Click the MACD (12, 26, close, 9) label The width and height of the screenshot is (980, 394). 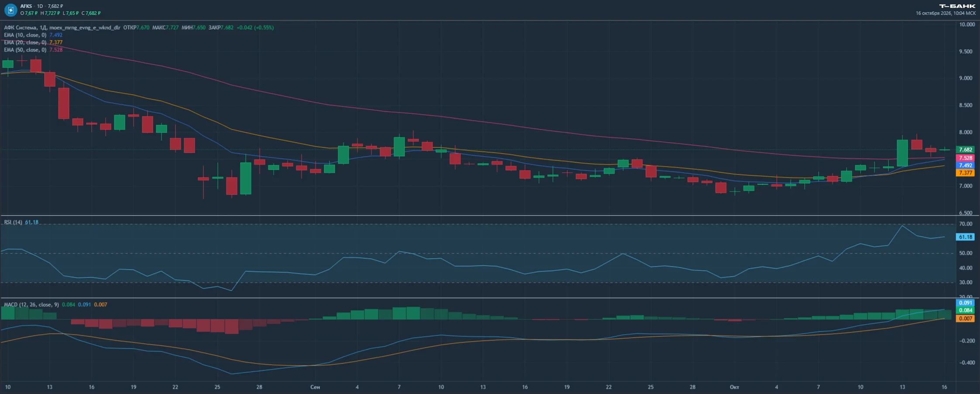(x=31, y=305)
